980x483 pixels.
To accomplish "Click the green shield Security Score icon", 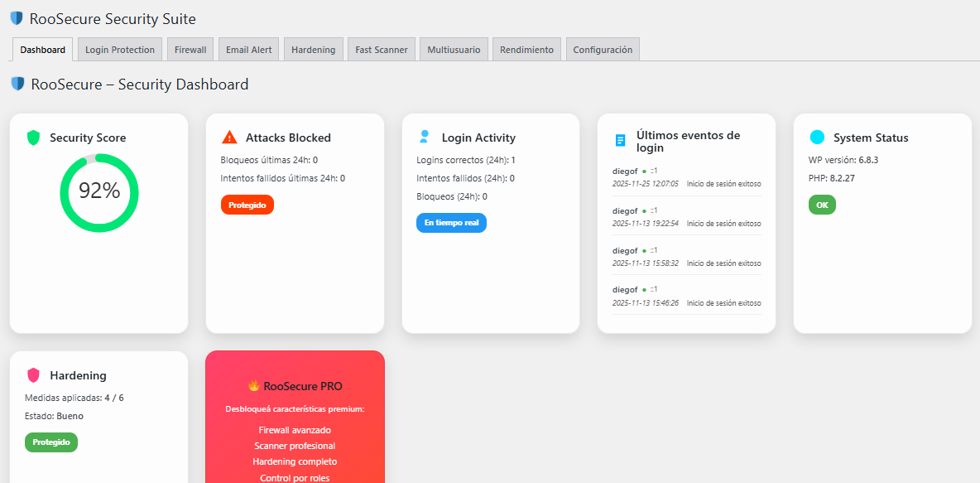I will (x=33, y=138).
